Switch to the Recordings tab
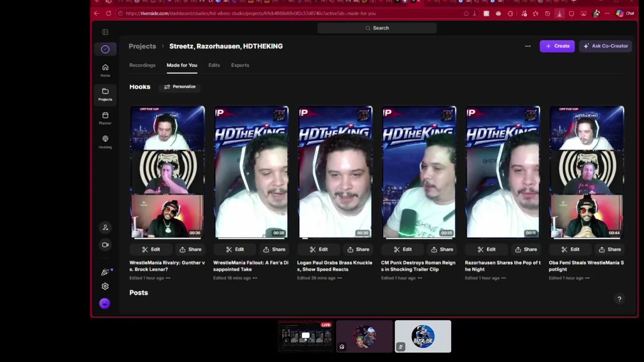This screenshot has width=644, height=362. coord(142,65)
